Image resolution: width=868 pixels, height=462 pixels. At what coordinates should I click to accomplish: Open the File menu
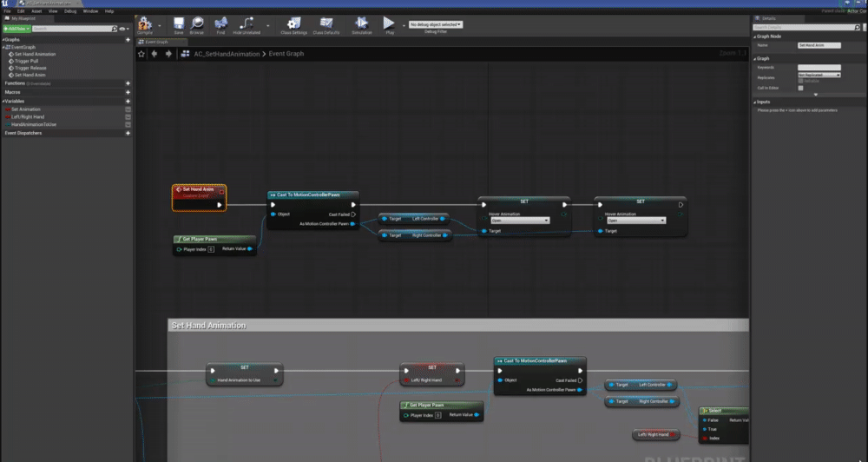tap(7, 11)
